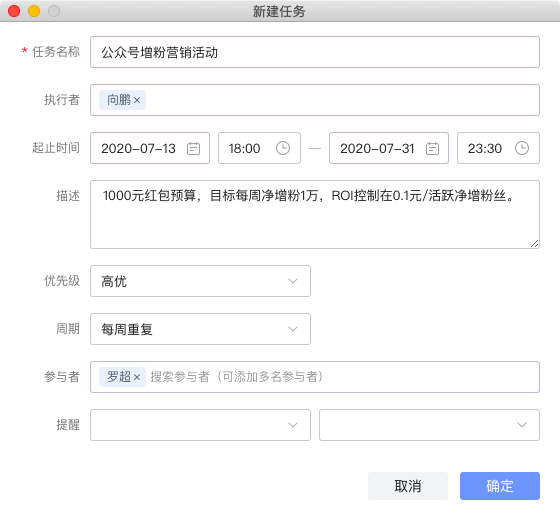Click the description box resize handle
The height and width of the screenshot is (520, 560).
tap(534, 244)
